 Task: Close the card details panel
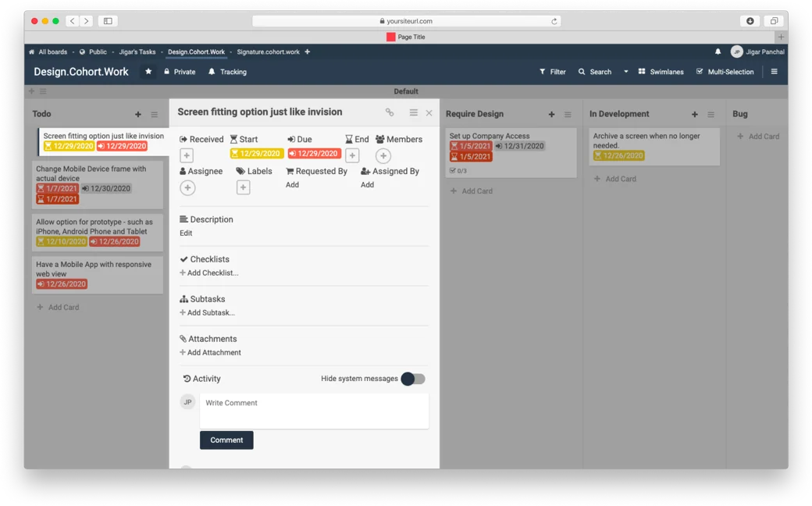coord(429,113)
